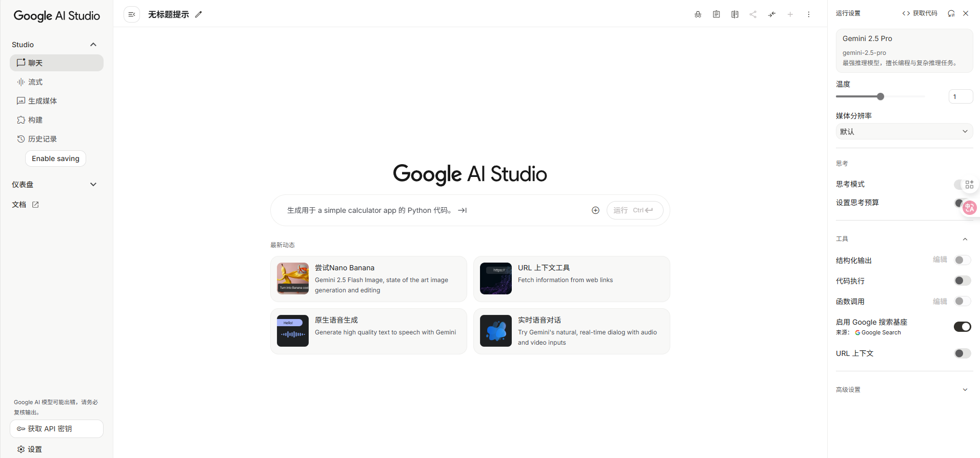Go to 历史记录 in sidebar
Screen dimensions: 980x458
[x=42, y=139]
